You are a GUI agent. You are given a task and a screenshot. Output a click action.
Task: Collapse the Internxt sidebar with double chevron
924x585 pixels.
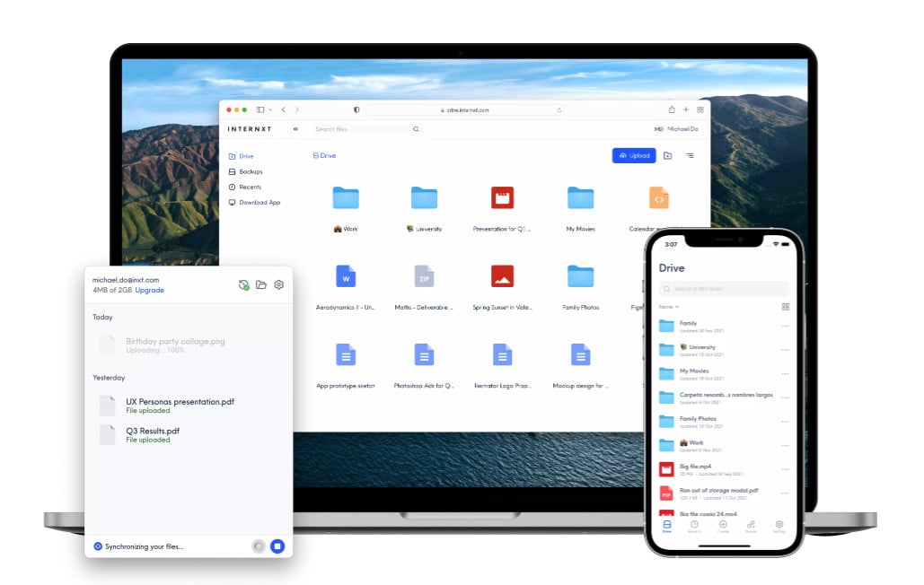click(296, 129)
